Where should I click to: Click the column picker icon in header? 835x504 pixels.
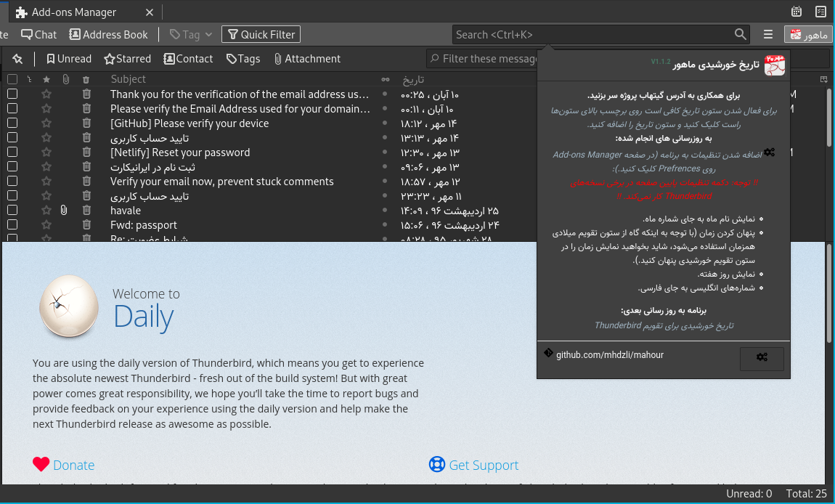click(x=824, y=79)
